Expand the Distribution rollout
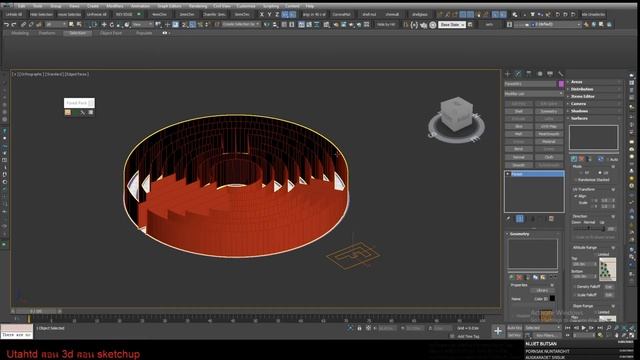This screenshot has height=360, width=640. pos(595,89)
